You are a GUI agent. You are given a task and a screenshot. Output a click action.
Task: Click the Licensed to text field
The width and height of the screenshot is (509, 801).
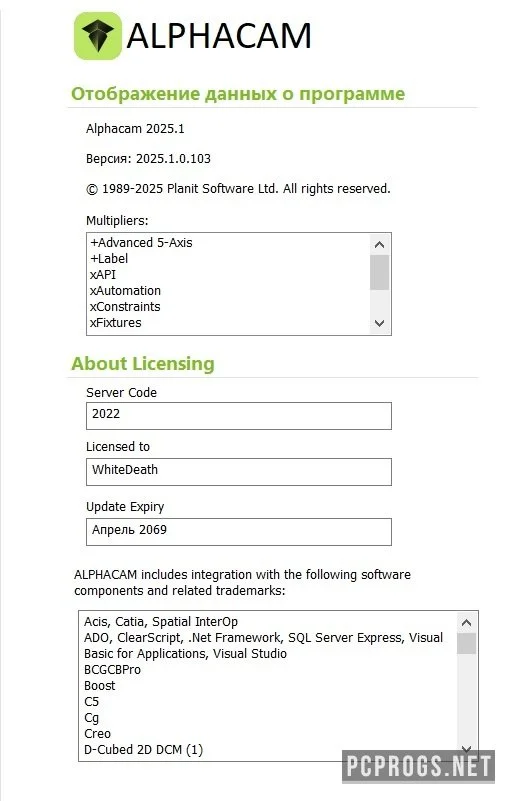coord(239,472)
